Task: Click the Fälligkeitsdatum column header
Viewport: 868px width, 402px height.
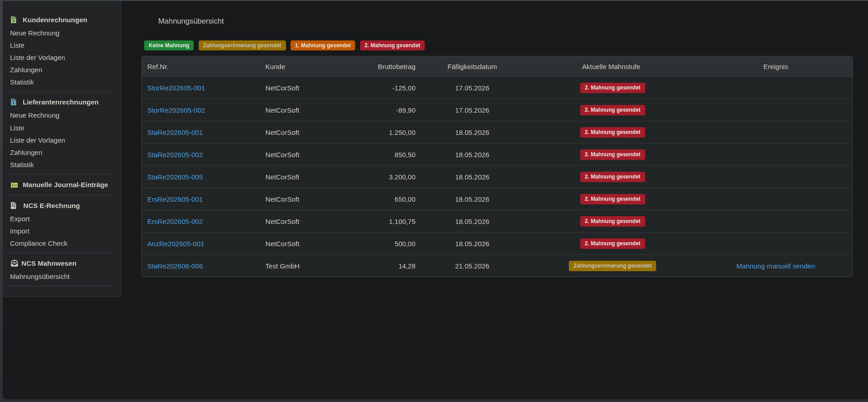Action: coord(472,67)
